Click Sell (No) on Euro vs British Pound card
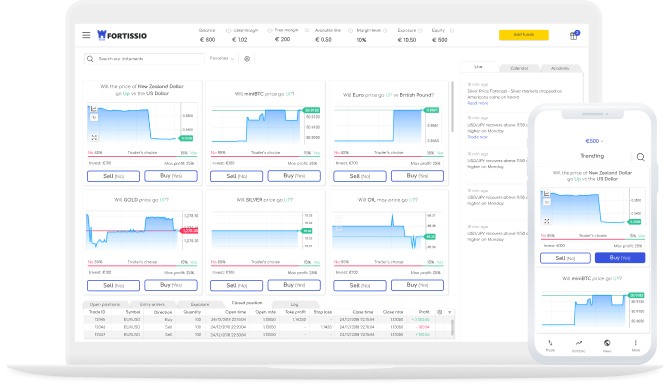Screen dimensions: 669x386 click(360, 176)
